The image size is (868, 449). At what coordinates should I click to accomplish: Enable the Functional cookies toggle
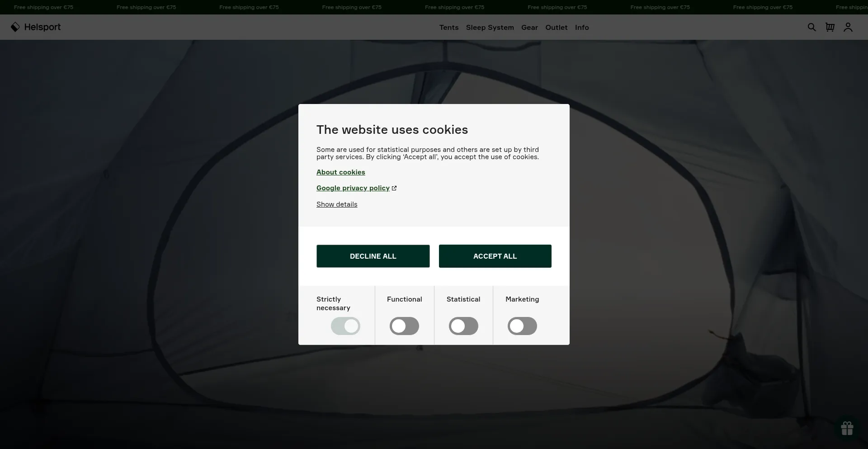pos(404,326)
